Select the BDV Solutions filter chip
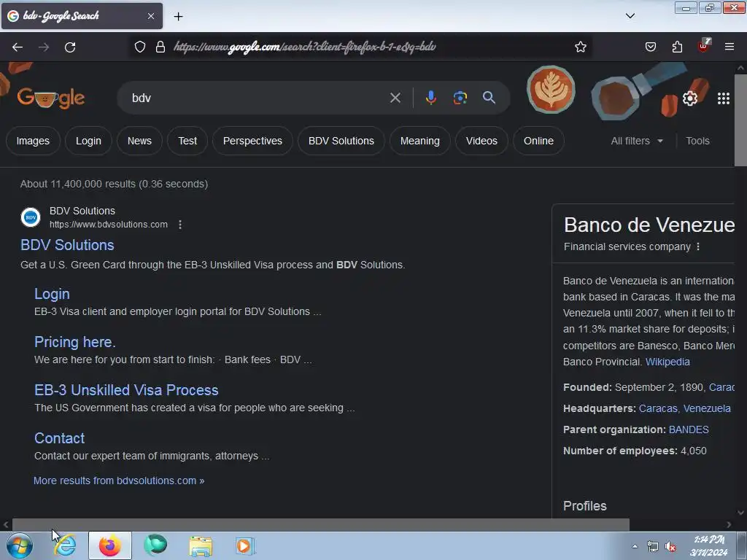The width and height of the screenshot is (747, 560). [x=341, y=141]
